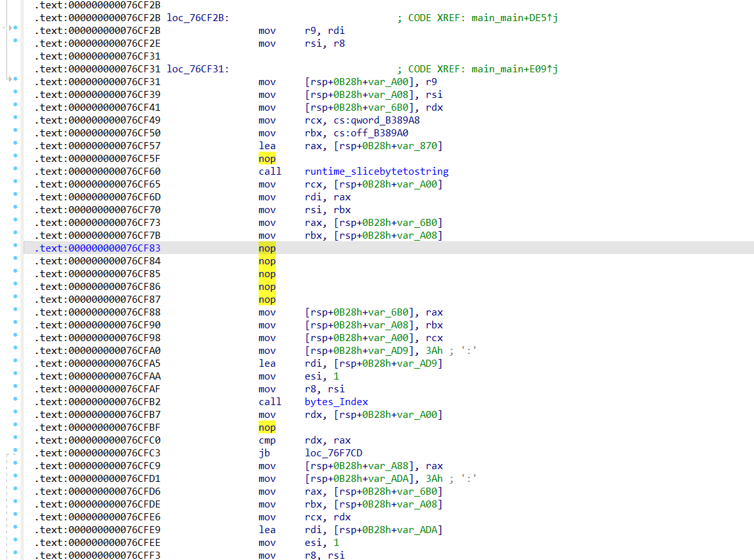This screenshot has height=560, width=754.
Task: Select address .text:000000000076CF83 in the highlighted row
Action: click(98, 248)
